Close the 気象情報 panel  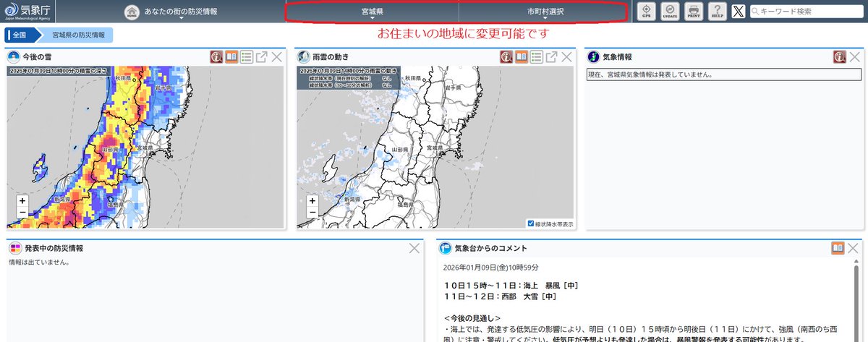tap(854, 56)
